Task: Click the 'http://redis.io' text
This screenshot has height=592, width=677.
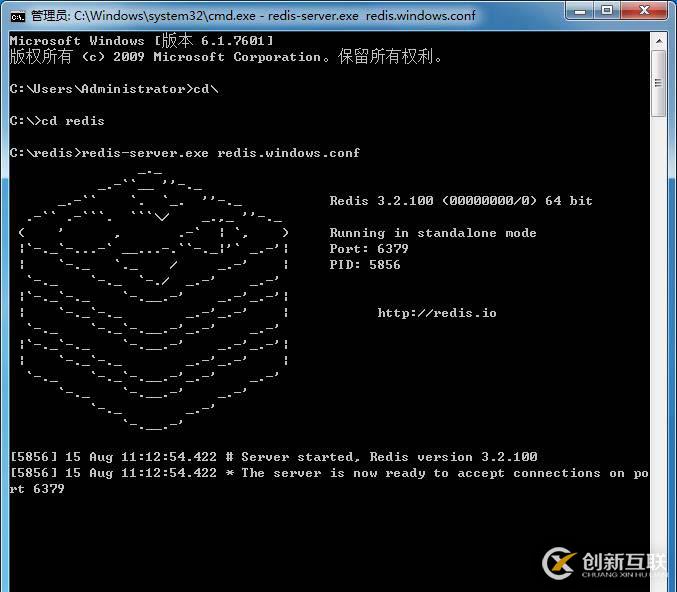Action: [437, 313]
